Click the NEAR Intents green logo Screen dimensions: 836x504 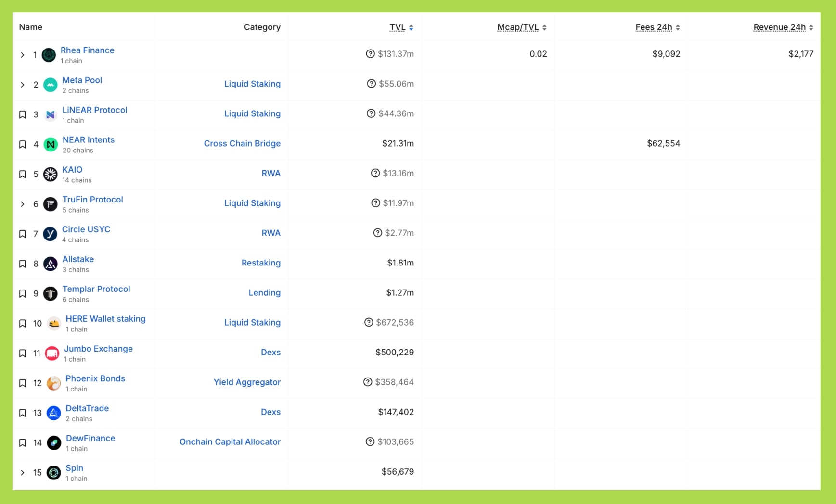pos(51,144)
